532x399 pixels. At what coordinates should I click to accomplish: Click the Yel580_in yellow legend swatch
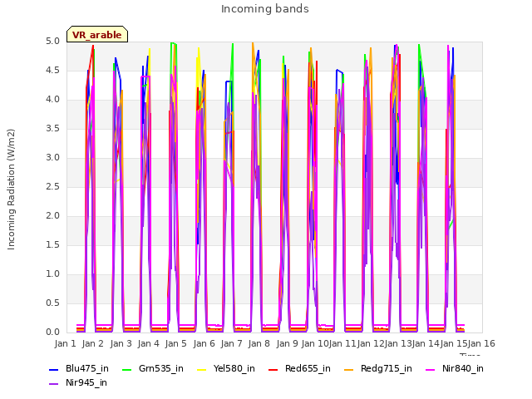pos(201,369)
